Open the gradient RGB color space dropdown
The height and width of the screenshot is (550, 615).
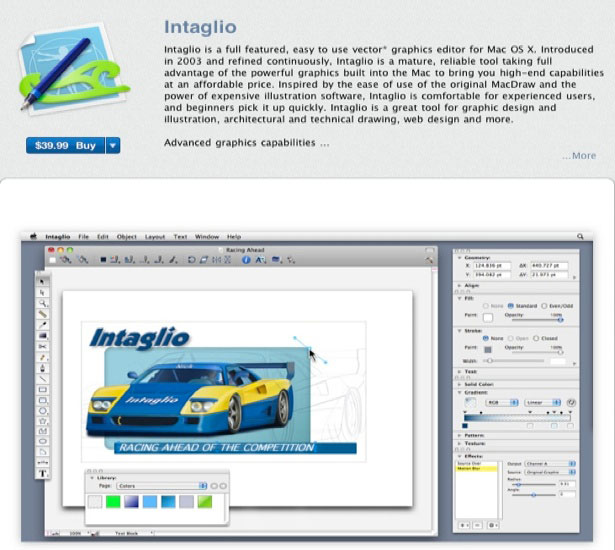point(502,402)
